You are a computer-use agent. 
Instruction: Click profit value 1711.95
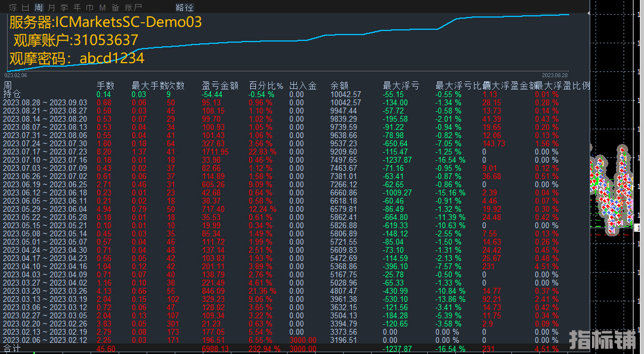point(215,152)
